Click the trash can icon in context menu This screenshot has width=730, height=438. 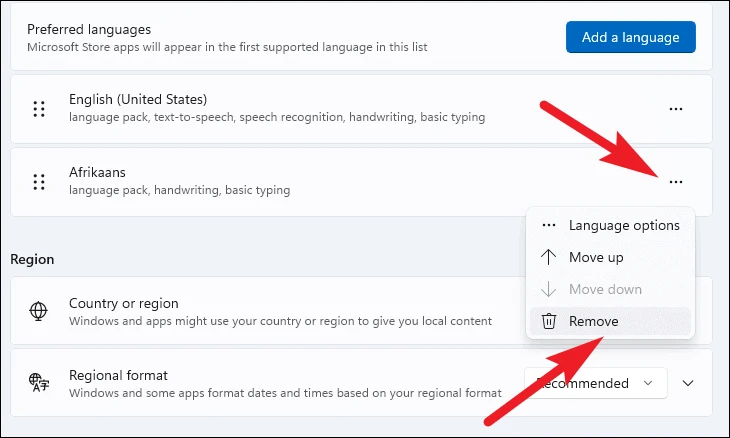549,321
